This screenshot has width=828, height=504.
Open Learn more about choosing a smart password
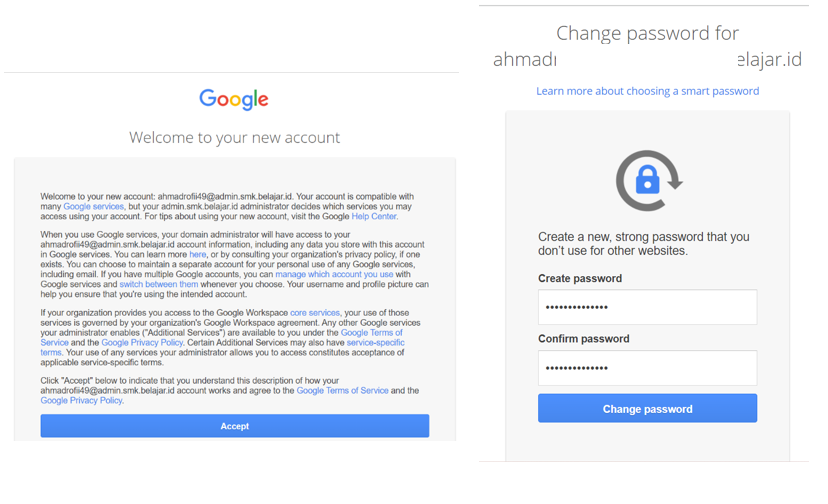647,91
